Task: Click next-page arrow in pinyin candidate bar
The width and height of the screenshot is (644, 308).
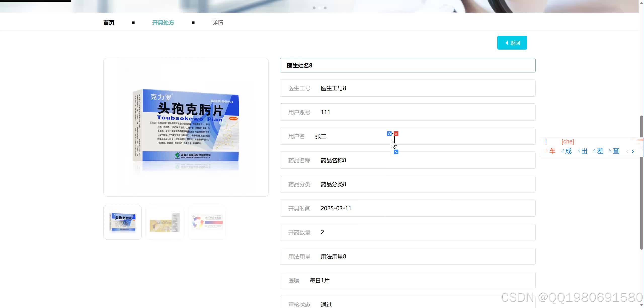Action: [633, 151]
